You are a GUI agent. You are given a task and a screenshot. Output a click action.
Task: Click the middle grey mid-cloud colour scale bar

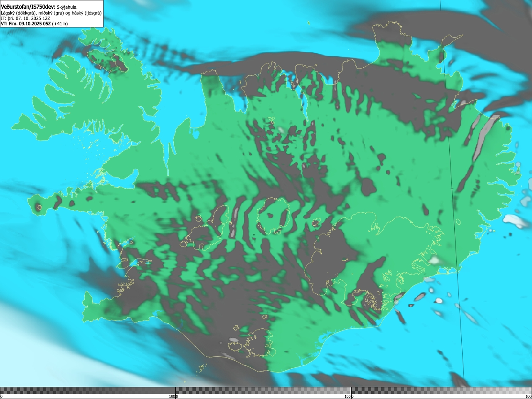pyautogui.click(x=263, y=391)
